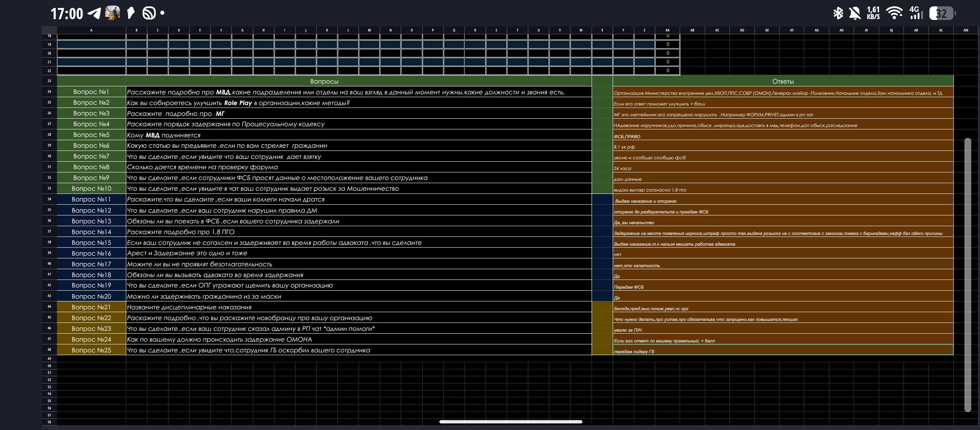This screenshot has height=430, width=980.
Task: Click the Ответы header cell
Action: pos(783,81)
